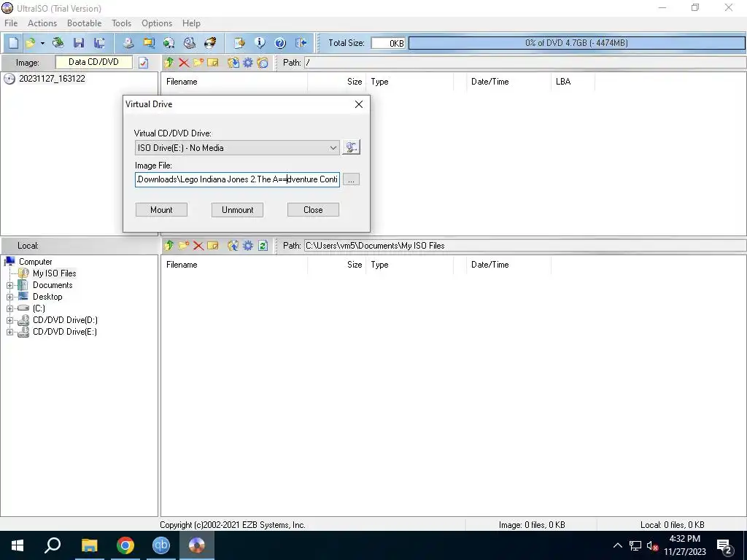
Task: Click the LBA column header
Action: point(573,82)
